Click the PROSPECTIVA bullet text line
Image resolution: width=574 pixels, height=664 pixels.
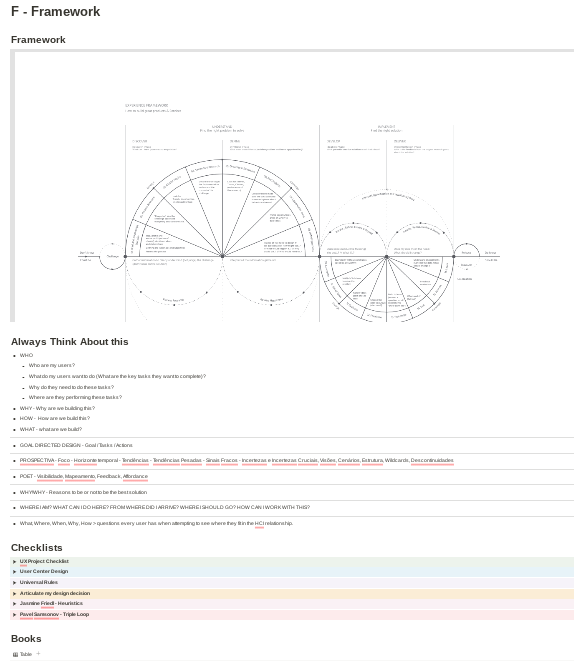[x=237, y=460]
